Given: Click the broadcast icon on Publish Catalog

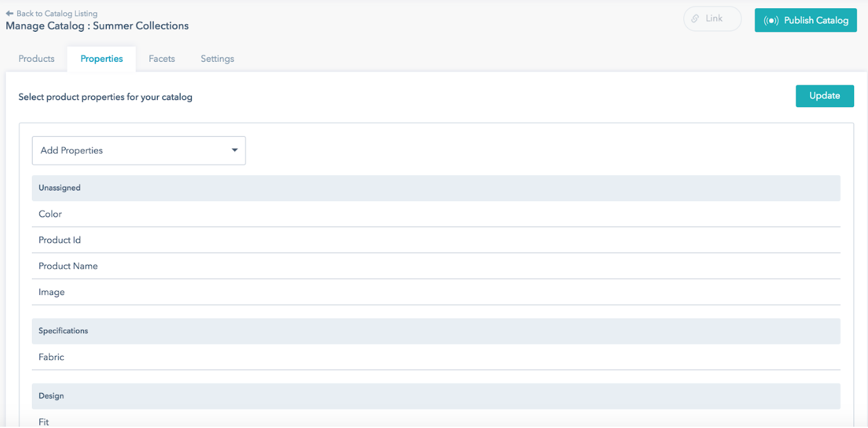Looking at the screenshot, I should pyautogui.click(x=771, y=20).
